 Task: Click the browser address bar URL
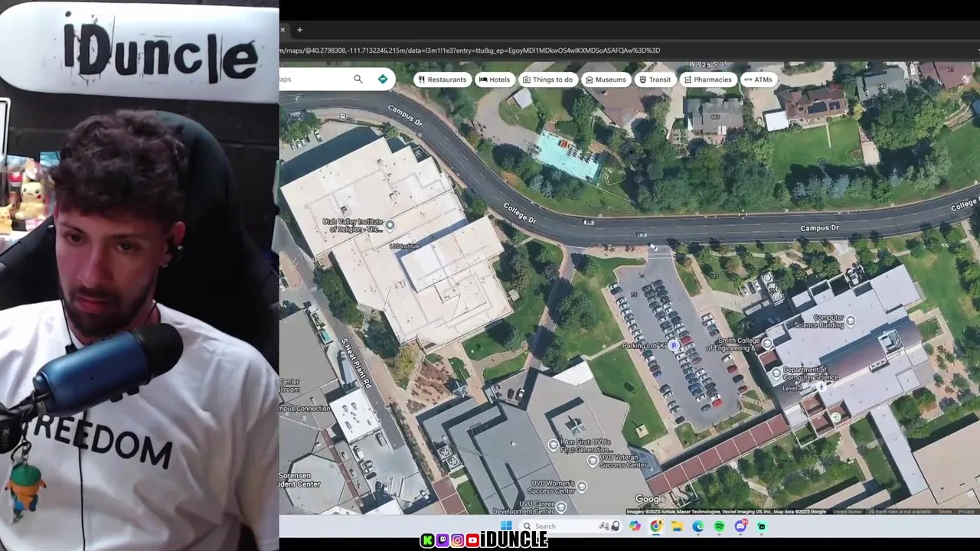[x=469, y=51]
